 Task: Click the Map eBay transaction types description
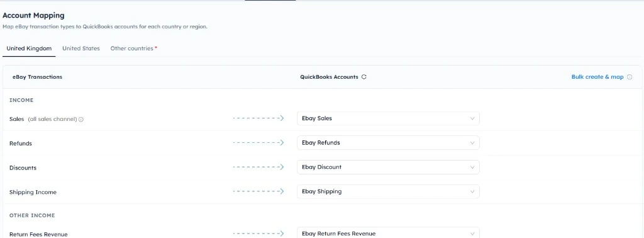(105, 26)
